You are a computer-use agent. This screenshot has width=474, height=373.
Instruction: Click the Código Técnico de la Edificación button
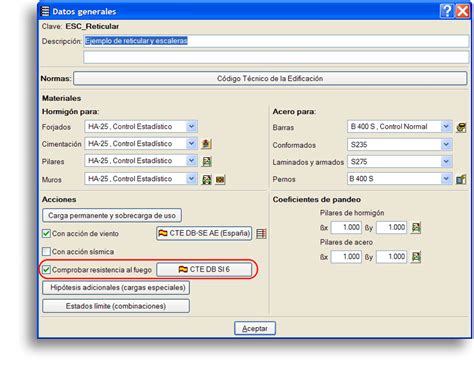click(x=270, y=79)
